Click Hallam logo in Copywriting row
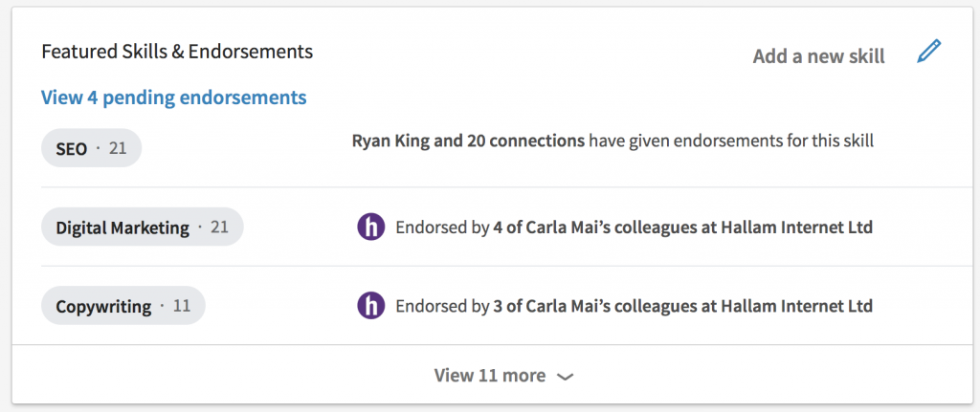The image size is (980, 412). coord(370,306)
